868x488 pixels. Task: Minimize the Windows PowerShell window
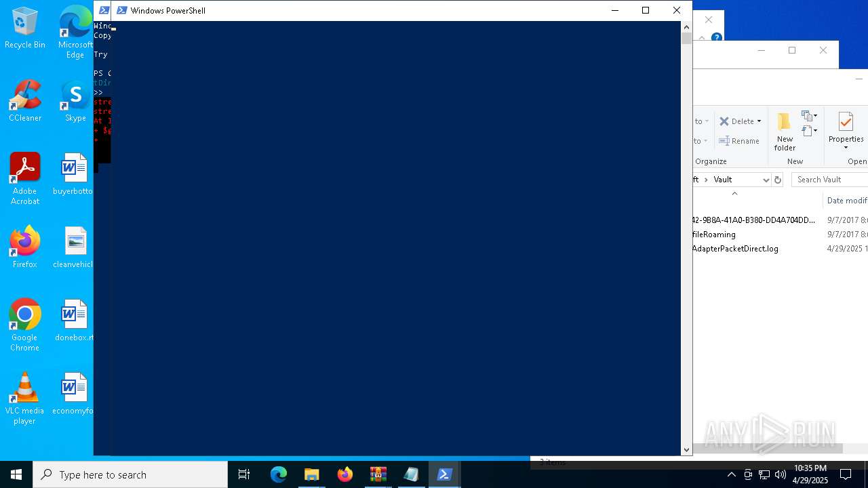[x=615, y=10]
